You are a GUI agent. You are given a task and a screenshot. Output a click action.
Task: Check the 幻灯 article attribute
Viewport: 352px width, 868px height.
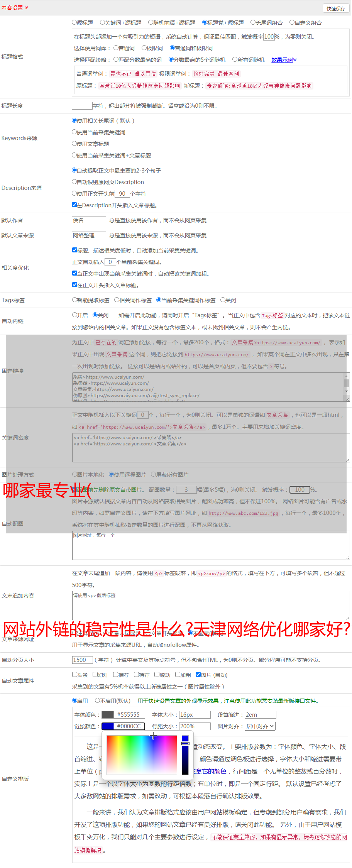tap(95, 675)
